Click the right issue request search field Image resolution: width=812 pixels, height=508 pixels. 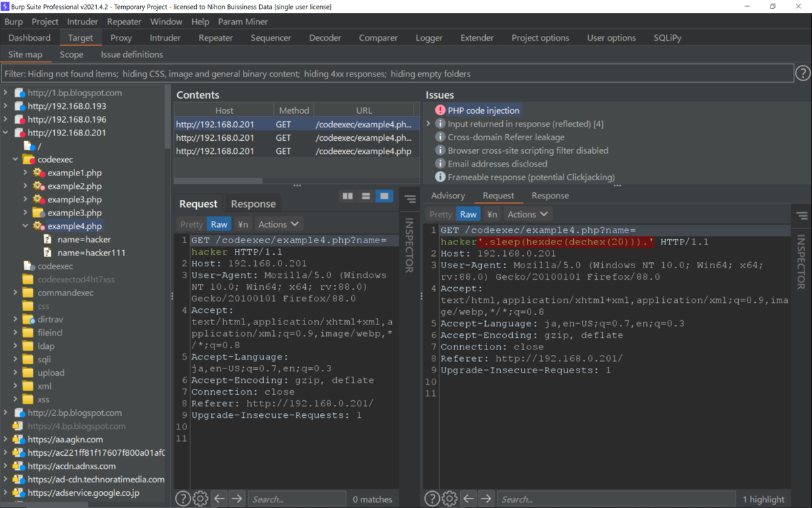click(x=616, y=499)
